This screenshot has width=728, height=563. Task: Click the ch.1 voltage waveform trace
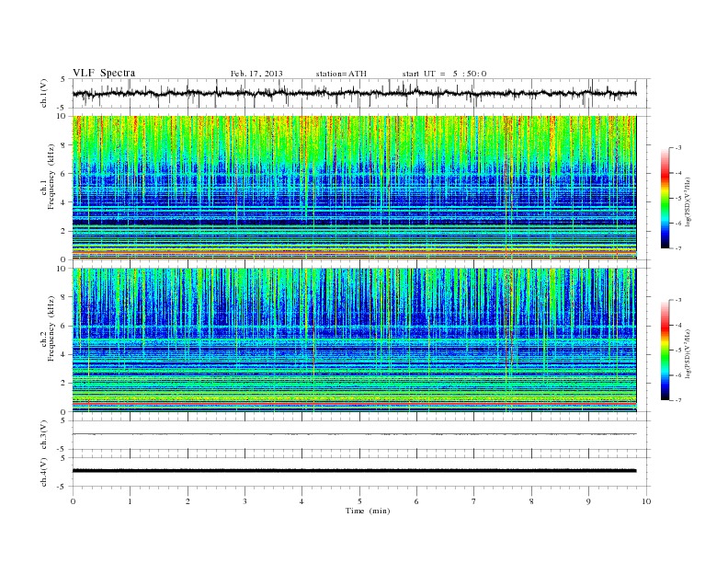tap(354, 93)
